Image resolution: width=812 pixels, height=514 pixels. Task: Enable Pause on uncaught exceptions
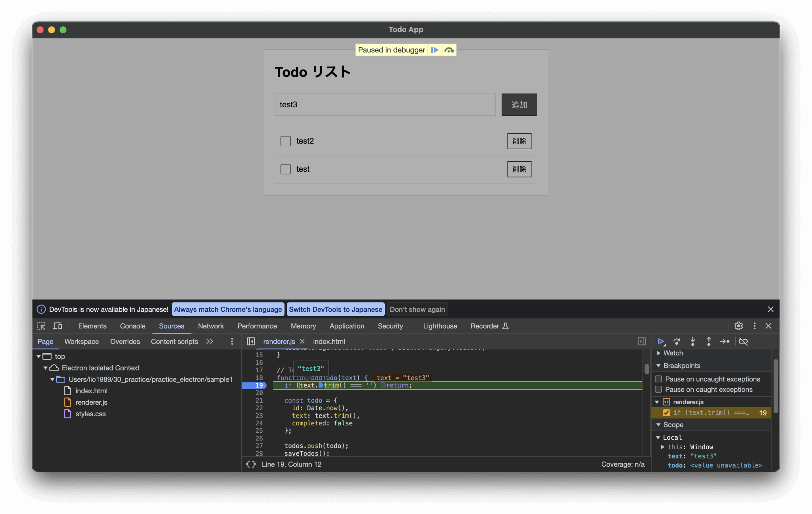(658, 379)
